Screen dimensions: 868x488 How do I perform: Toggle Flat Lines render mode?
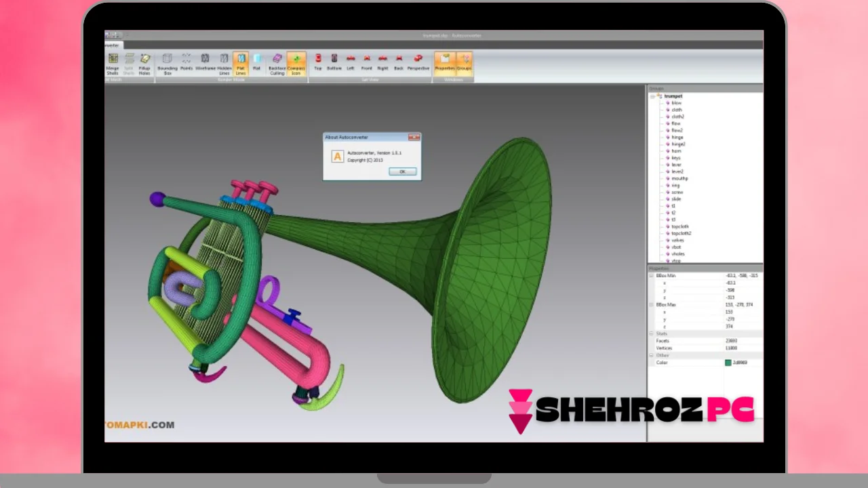point(241,64)
